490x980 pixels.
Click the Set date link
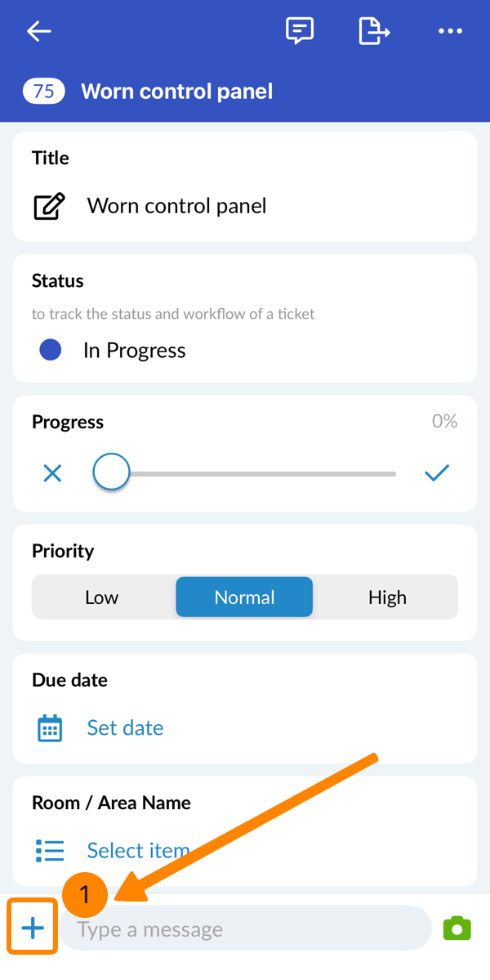[x=125, y=727]
